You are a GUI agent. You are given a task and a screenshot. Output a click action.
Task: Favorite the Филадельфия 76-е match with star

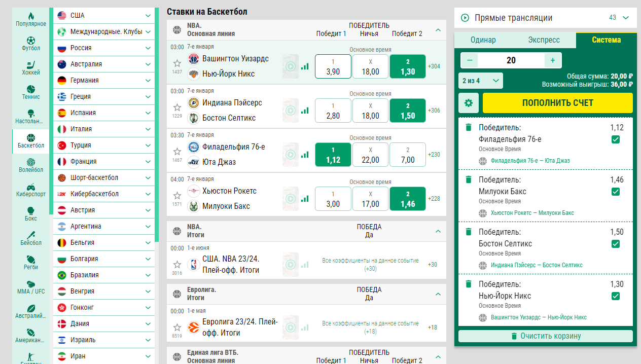[x=177, y=152]
